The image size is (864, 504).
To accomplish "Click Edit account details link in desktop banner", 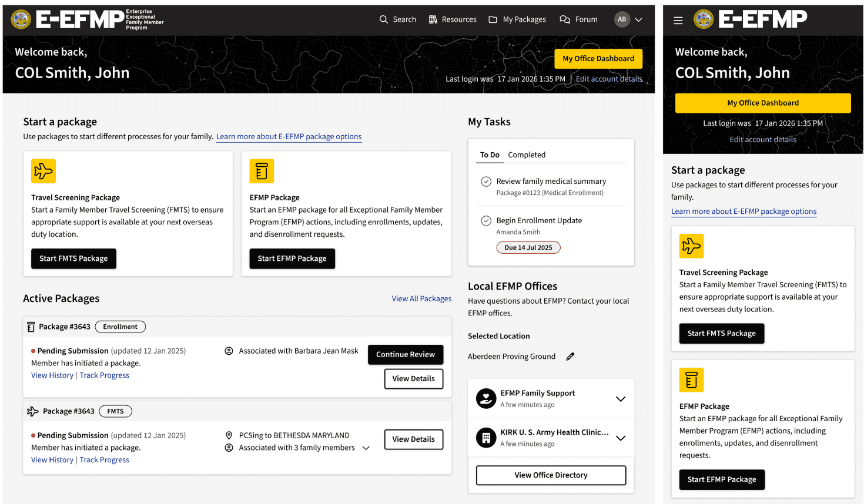I will (609, 79).
